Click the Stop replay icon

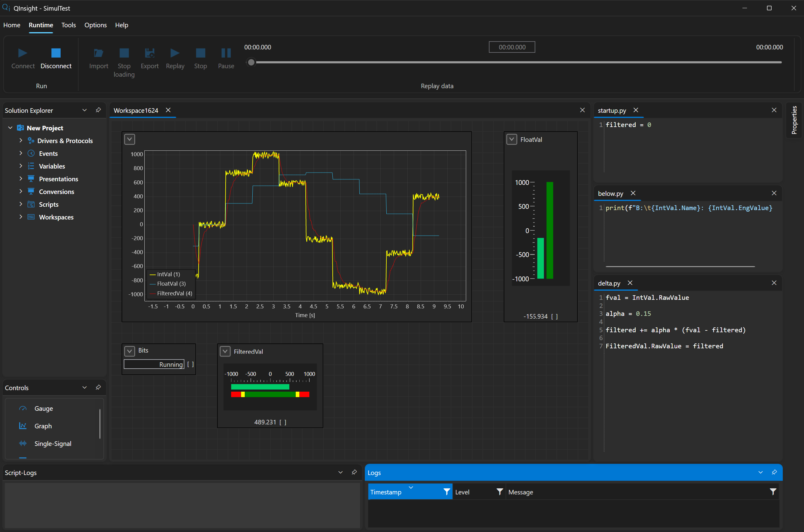(x=200, y=53)
